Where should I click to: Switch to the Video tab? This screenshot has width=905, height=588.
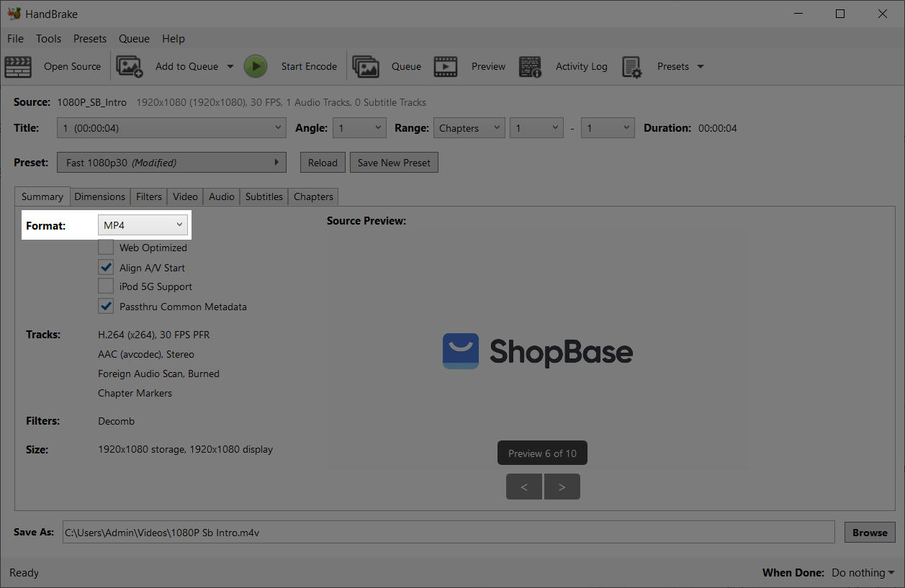click(x=185, y=196)
